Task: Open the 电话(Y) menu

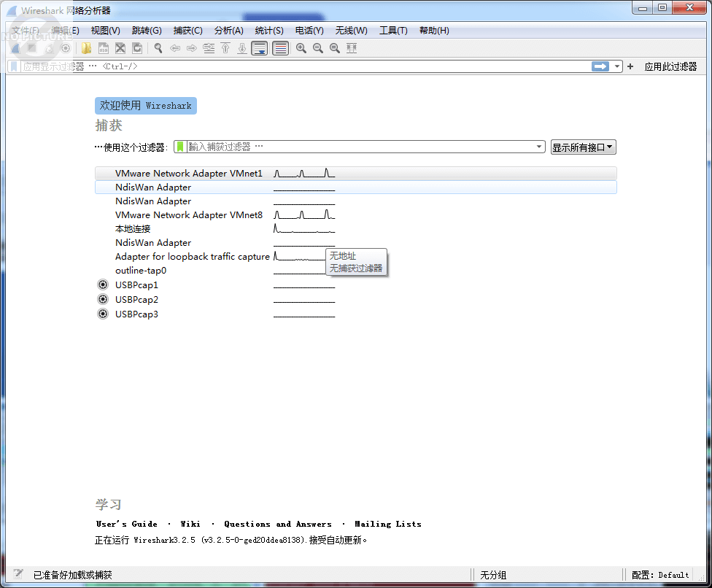Action: pos(309,31)
